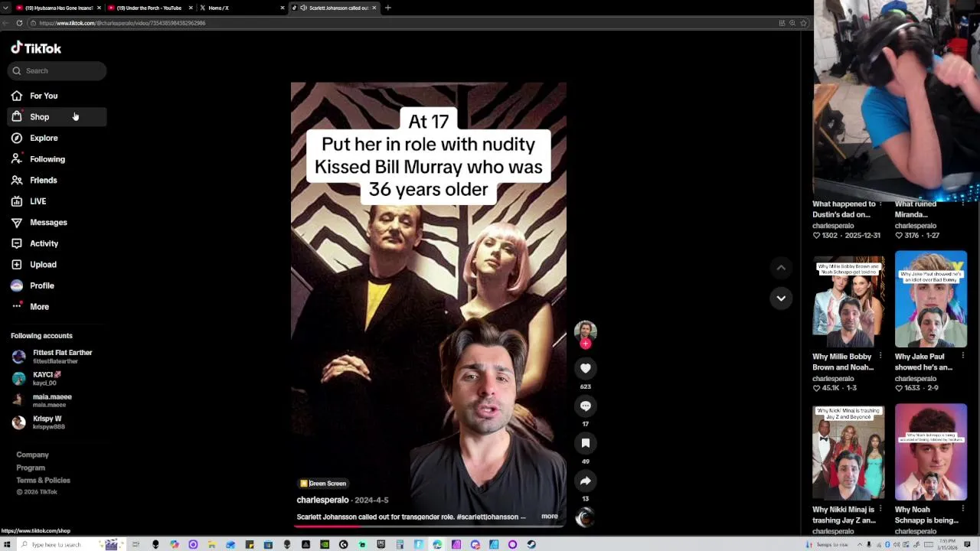Image resolution: width=980 pixels, height=551 pixels.
Task: Open Profile avatar in sidebar
Action: point(17,285)
